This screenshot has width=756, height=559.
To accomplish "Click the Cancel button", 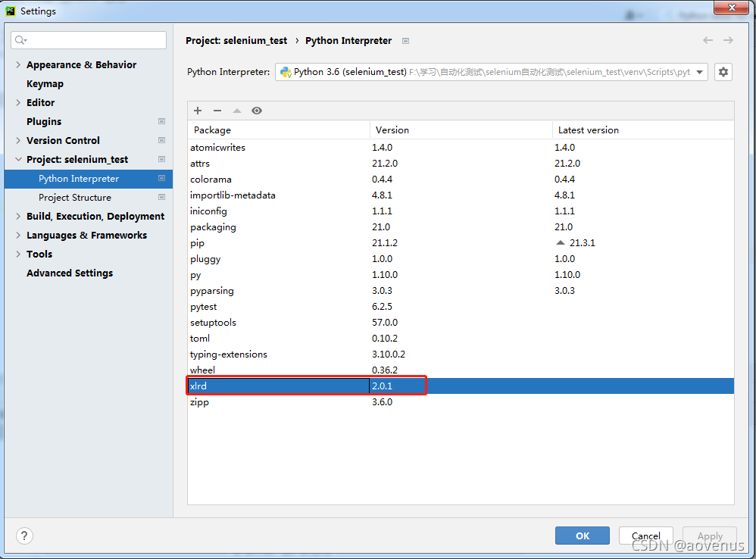I will coord(646,536).
